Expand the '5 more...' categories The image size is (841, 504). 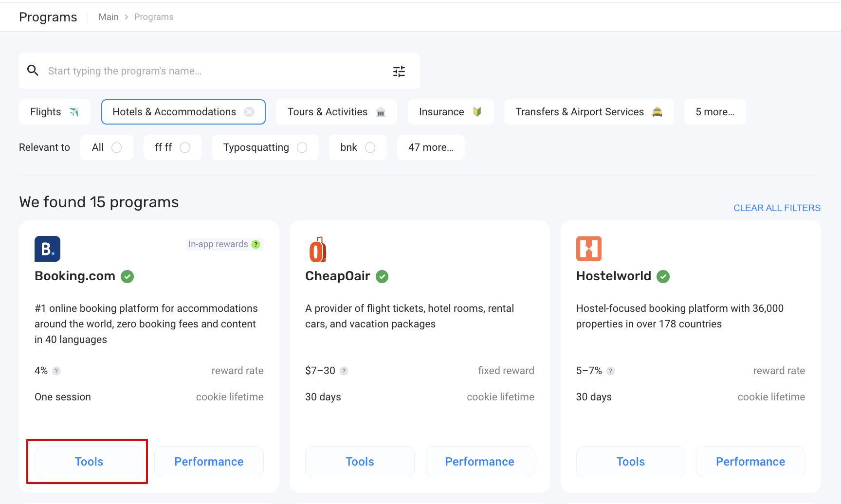715,112
